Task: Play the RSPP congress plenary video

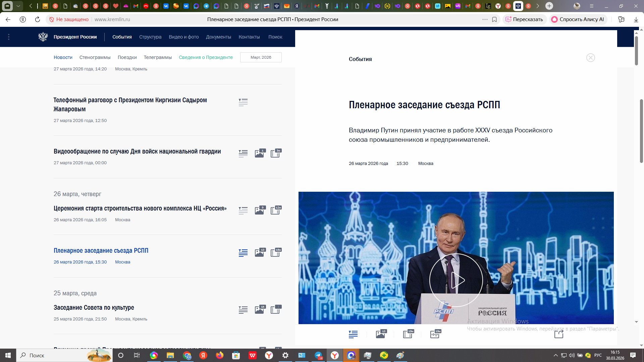Action: [x=456, y=280]
